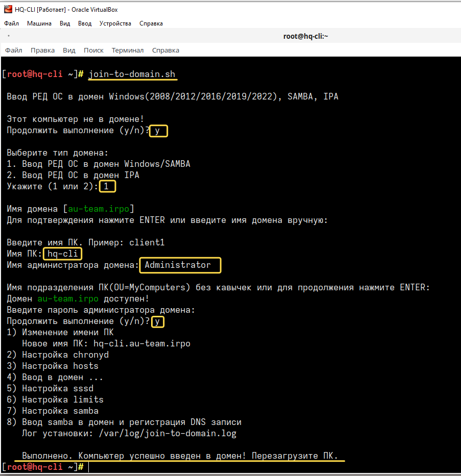Open the Машина menu
The image size is (461, 476).
click(x=39, y=23)
